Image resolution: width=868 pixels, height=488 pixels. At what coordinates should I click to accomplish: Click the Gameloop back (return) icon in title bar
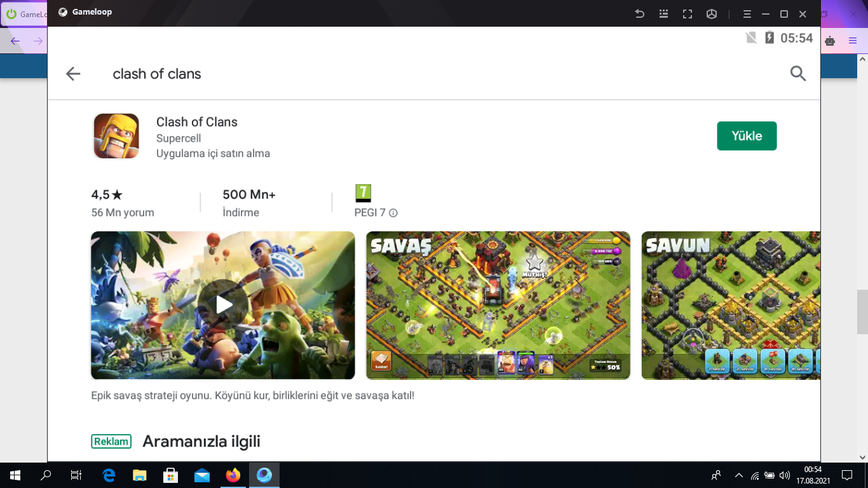tap(640, 13)
